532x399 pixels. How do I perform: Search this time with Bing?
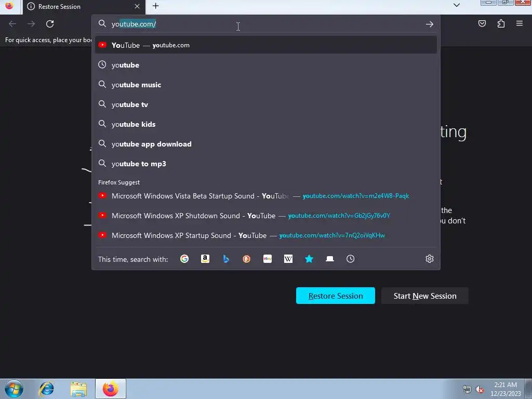226,259
